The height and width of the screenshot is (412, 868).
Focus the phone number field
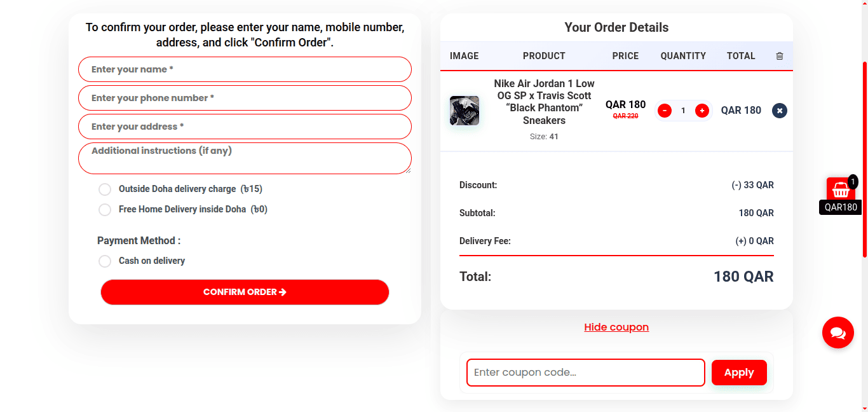245,98
